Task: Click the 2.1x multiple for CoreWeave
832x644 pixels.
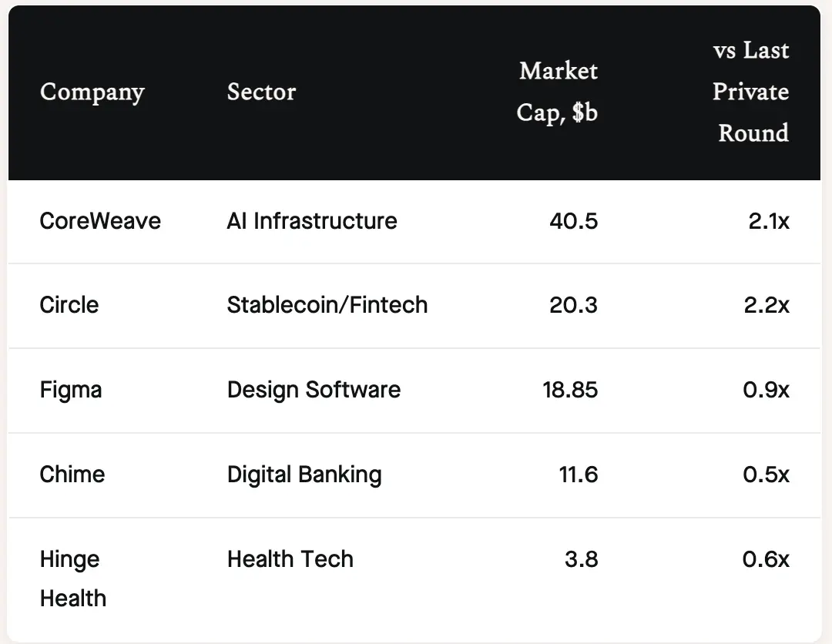Action: click(x=767, y=221)
